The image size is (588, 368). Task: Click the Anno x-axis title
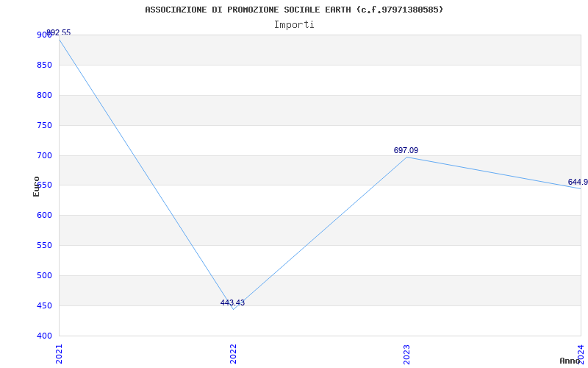coord(570,361)
